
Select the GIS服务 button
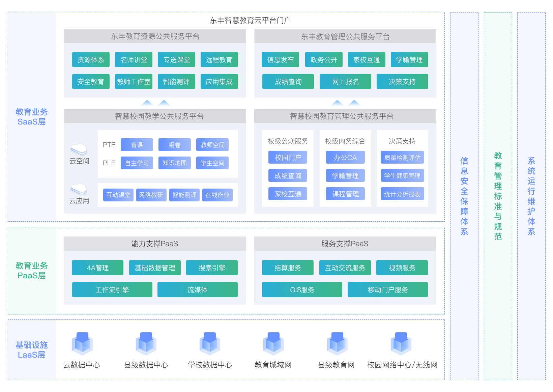click(302, 290)
